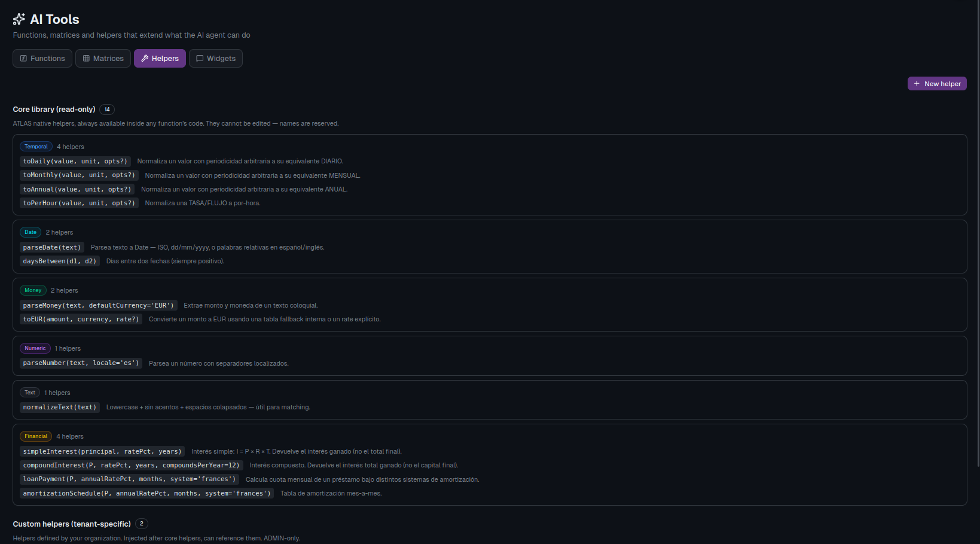Click 'Tabla de amortización mes-a-mes' text
The width and height of the screenshot is (980, 544).
coord(331,494)
